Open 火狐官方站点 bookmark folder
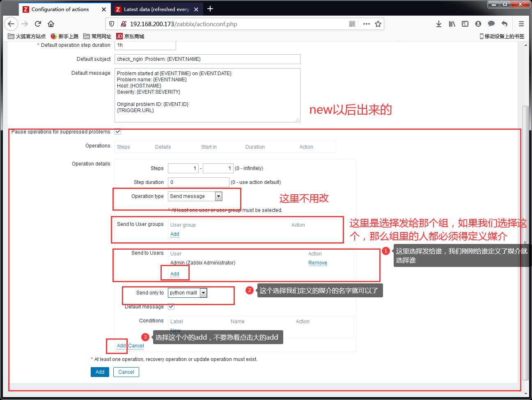Image resolution: width=532 pixels, height=400 pixels. click(x=27, y=36)
